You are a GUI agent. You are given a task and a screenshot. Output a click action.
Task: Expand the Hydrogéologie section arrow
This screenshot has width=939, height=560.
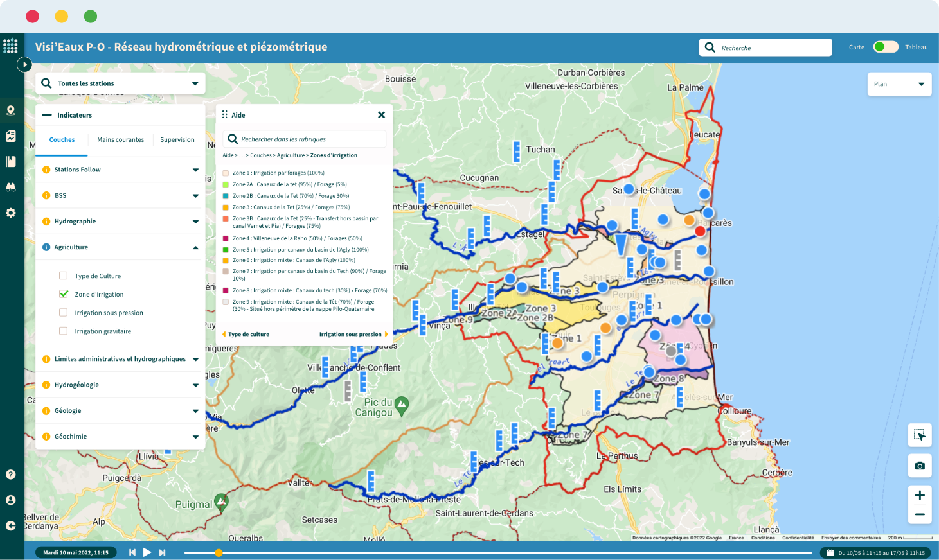[195, 385]
